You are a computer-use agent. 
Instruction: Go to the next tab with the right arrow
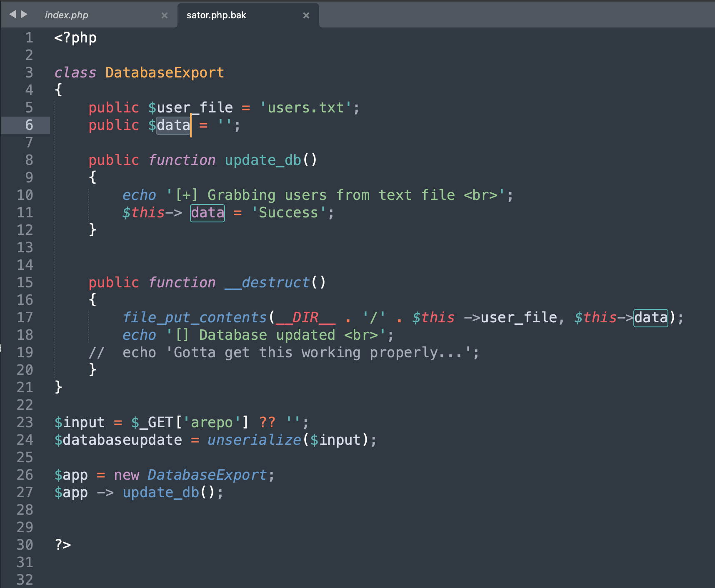click(24, 15)
